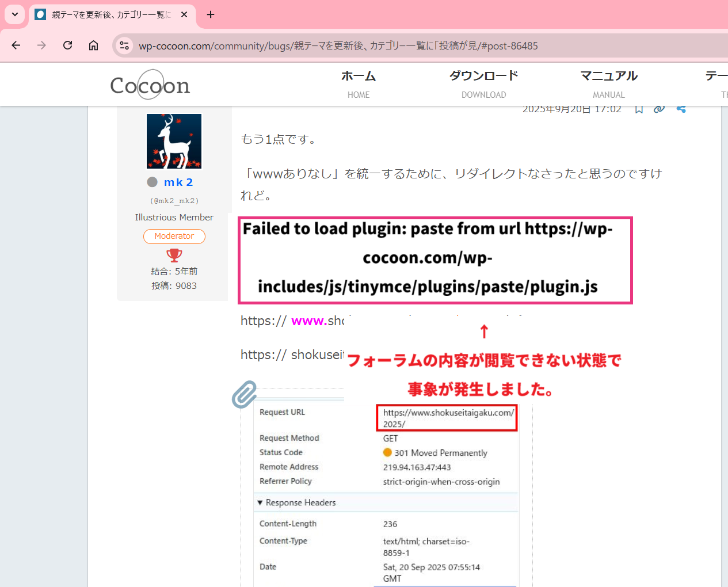Go back with the browser back arrow
728x587 pixels.
(x=16, y=45)
